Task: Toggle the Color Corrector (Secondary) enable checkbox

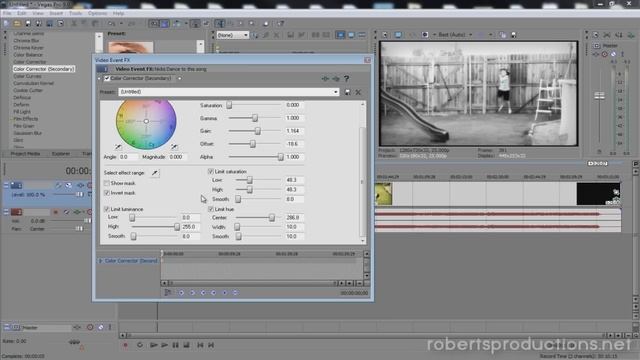Action: 107,78
